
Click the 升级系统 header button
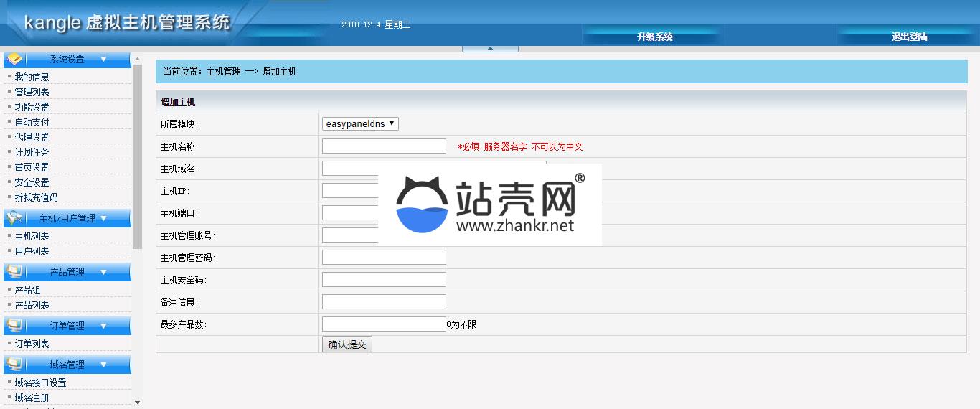[654, 37]
